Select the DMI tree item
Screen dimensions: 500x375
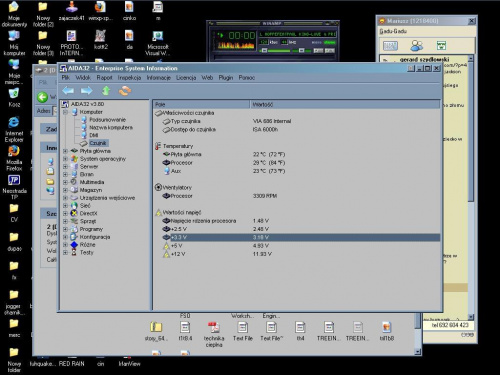(94, 135)
